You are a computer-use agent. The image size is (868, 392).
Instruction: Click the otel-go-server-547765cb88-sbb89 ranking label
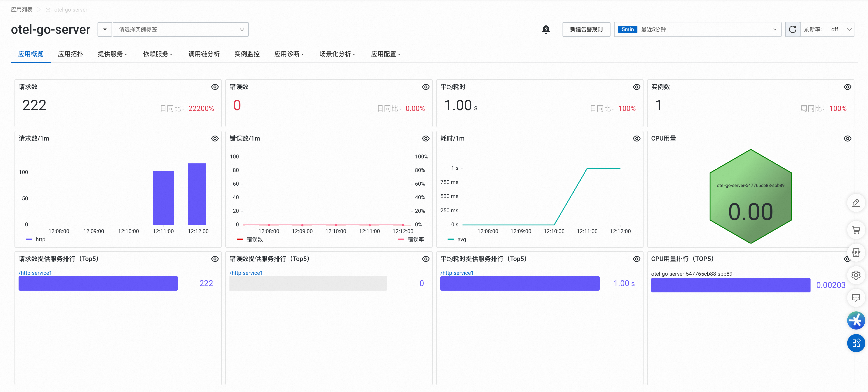click(x=692, y=274)
